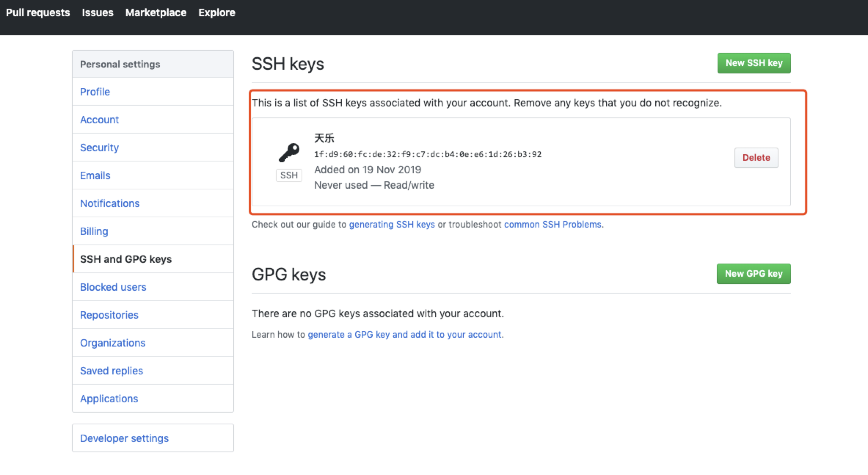The image size is (868, 475).
Task: Open Emails settings section
Action: (95, 175)
